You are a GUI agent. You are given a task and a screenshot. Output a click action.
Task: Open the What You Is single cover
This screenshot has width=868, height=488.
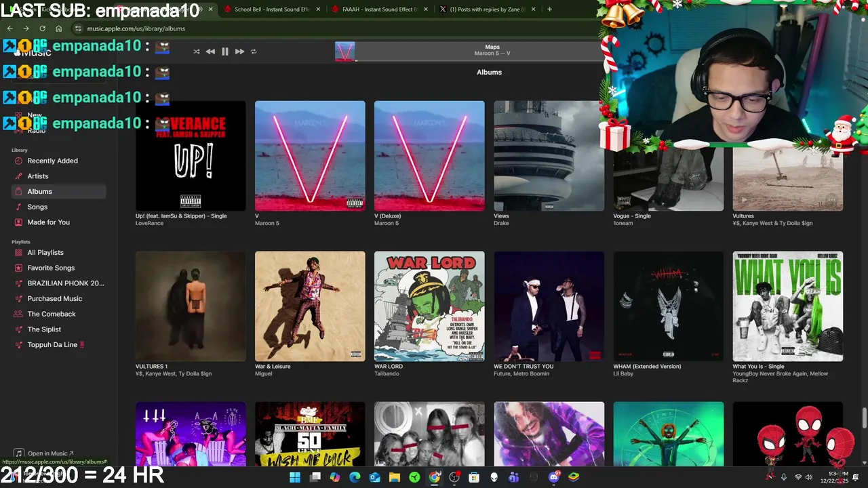(x=787, y=306)
